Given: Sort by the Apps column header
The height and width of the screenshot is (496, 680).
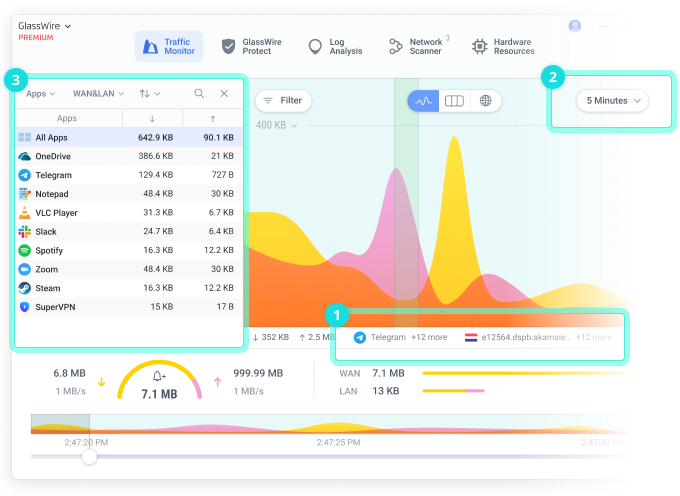Looking at the screenshot, I should pos(67,118).
